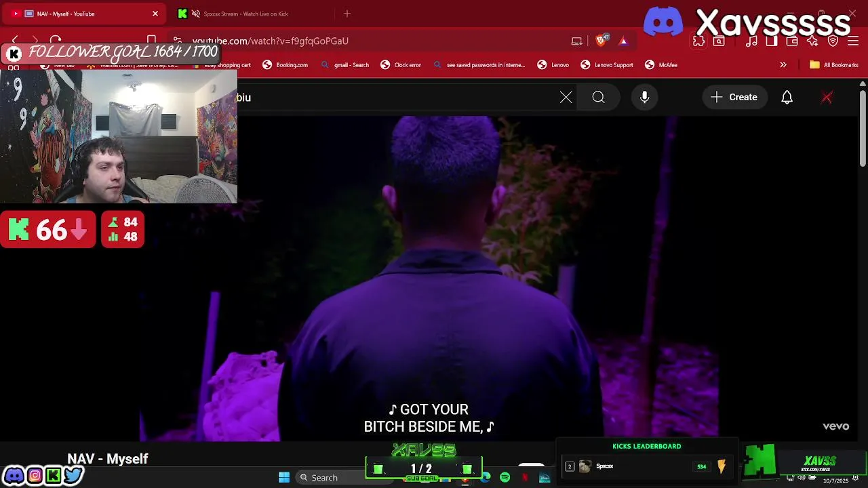
Task: Open Brave Shields lion icon
Action: (x=601, y=41)
